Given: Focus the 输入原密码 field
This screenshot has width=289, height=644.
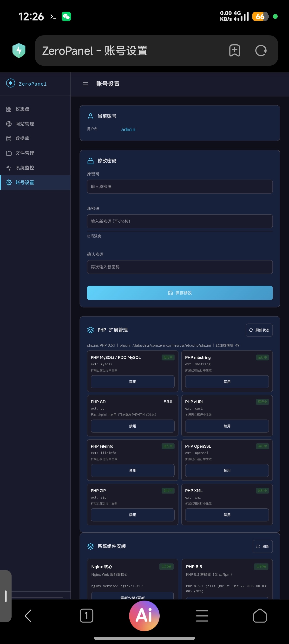Looking at the screenshot, I should (x=180, y=186).
